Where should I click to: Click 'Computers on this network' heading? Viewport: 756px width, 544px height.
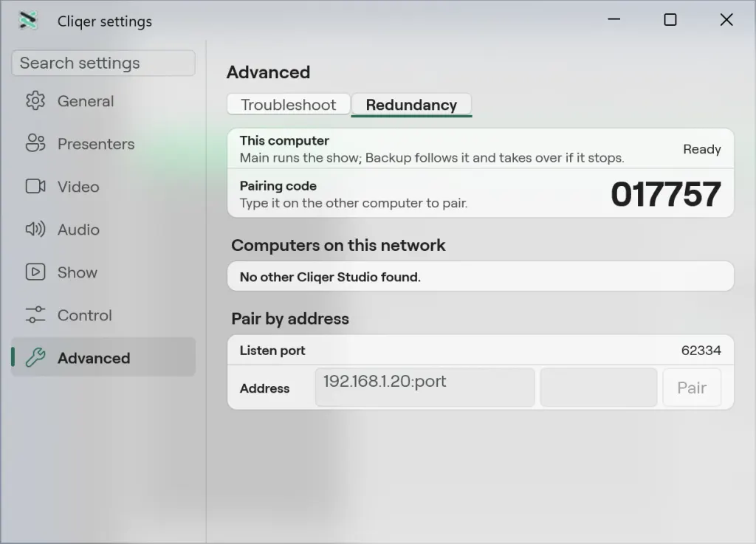338,245
